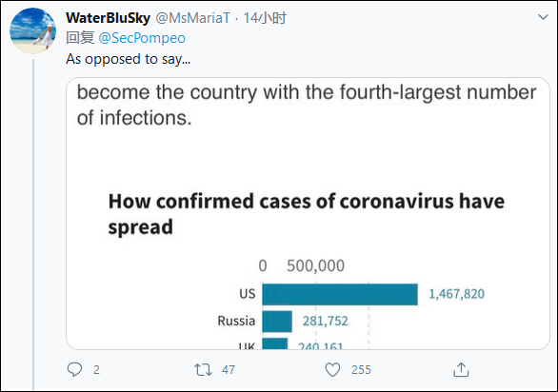The width and height of the screenshot is (558, 392).
Task: Like the tweet with the heart icon
Action: click(x=332, y=369)
